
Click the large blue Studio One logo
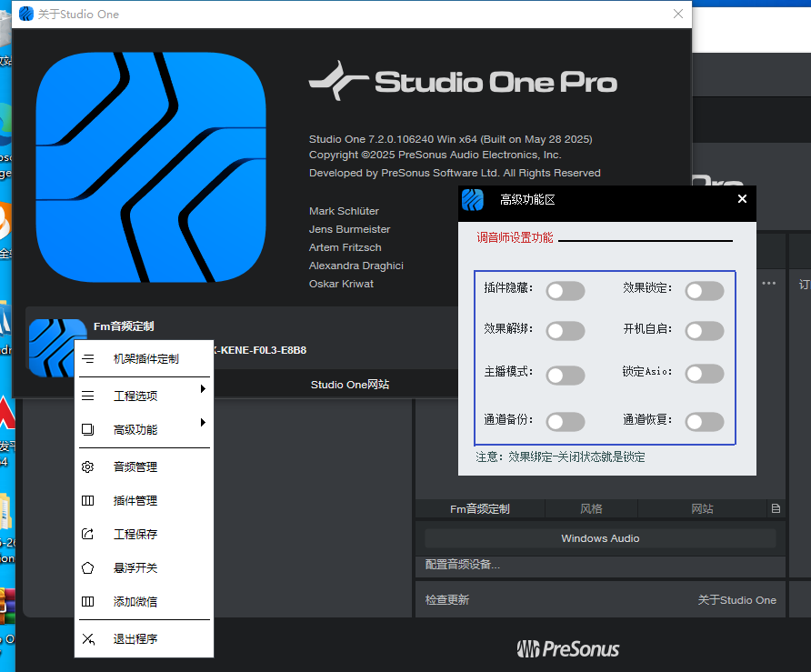tap(151, 166)
